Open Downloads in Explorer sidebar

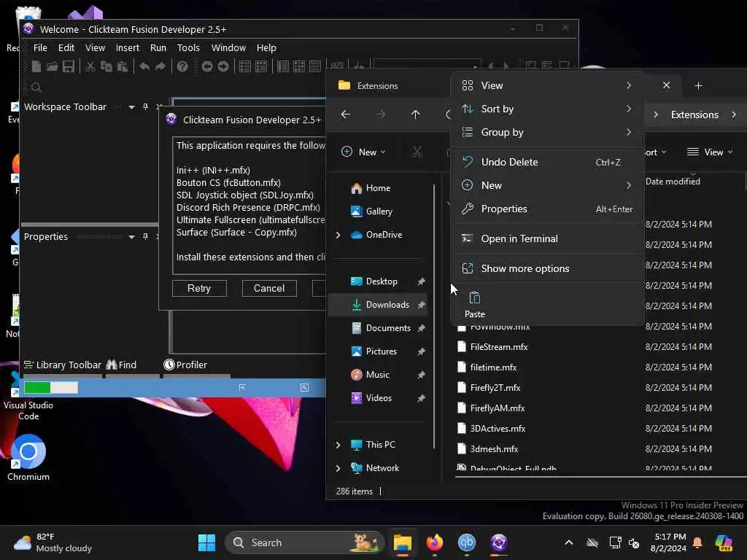point(378,305)
